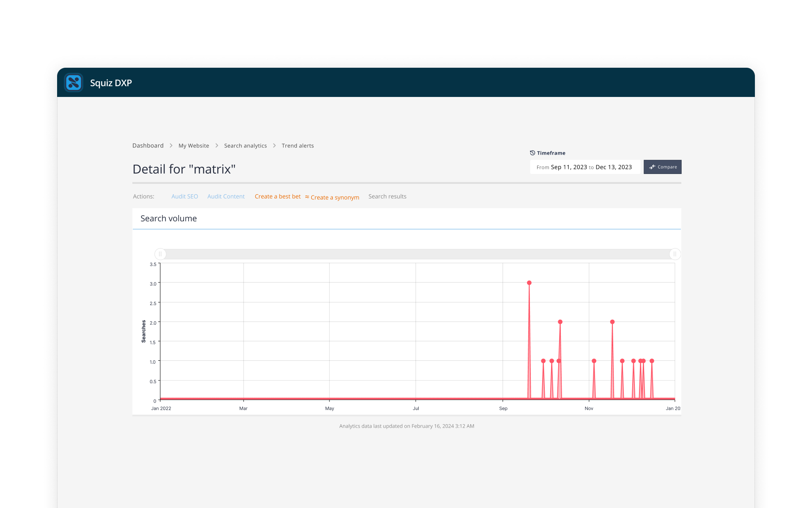
Task: Click the Squiz DXP logo icon
Action: (74, 83)
